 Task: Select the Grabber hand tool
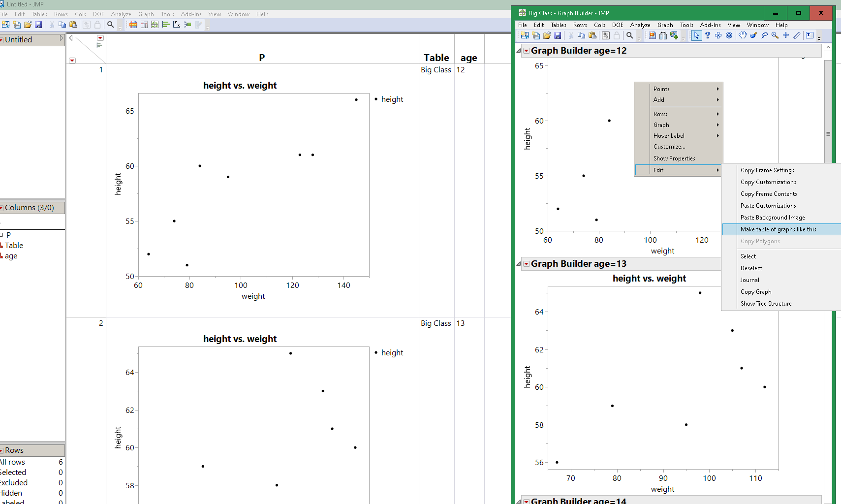click(743, 35)
